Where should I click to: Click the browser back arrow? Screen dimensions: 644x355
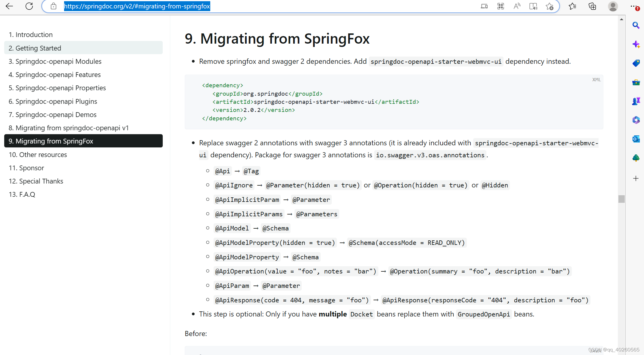pyautogui.click(x=9, y=6)
